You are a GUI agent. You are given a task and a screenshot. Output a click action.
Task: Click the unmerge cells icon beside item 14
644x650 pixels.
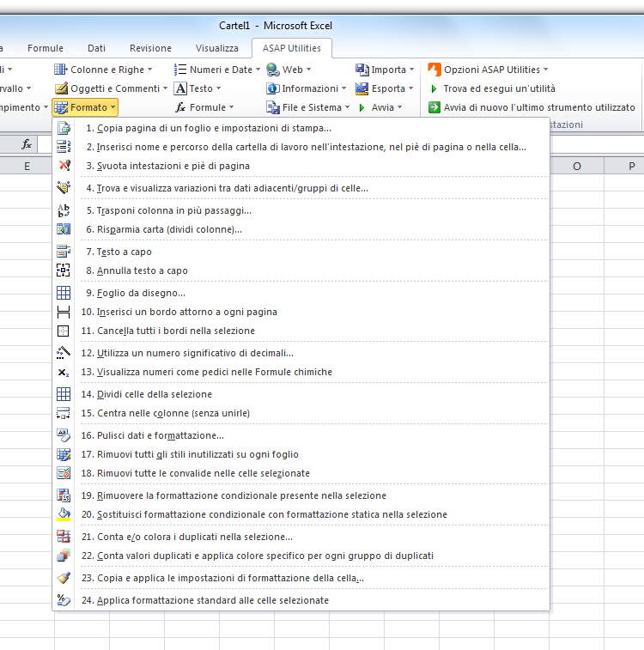64,394
